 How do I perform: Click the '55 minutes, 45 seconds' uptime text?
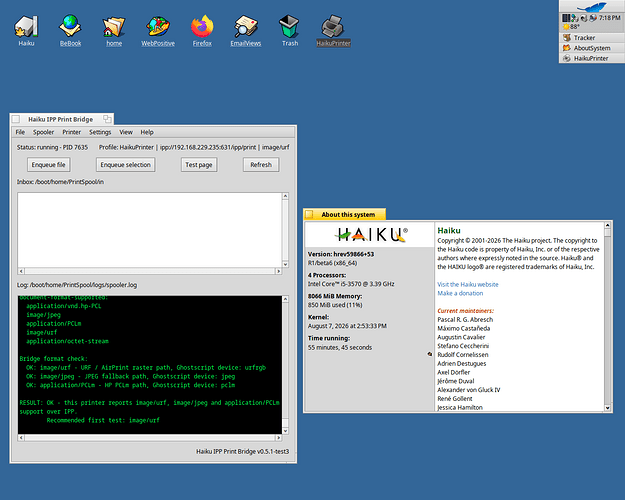tap(340, 347)
